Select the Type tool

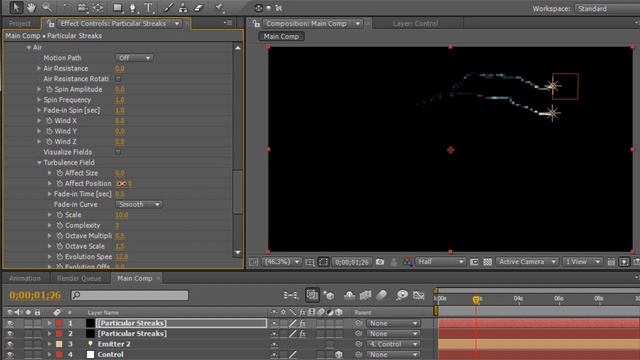[x=148, y=7]
